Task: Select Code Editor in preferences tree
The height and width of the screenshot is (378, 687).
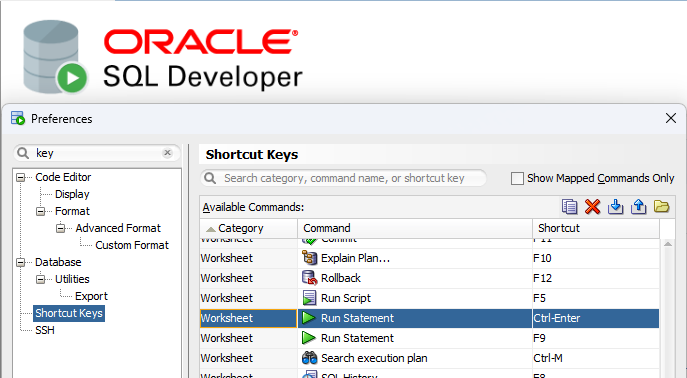Action: coord(63,177)
